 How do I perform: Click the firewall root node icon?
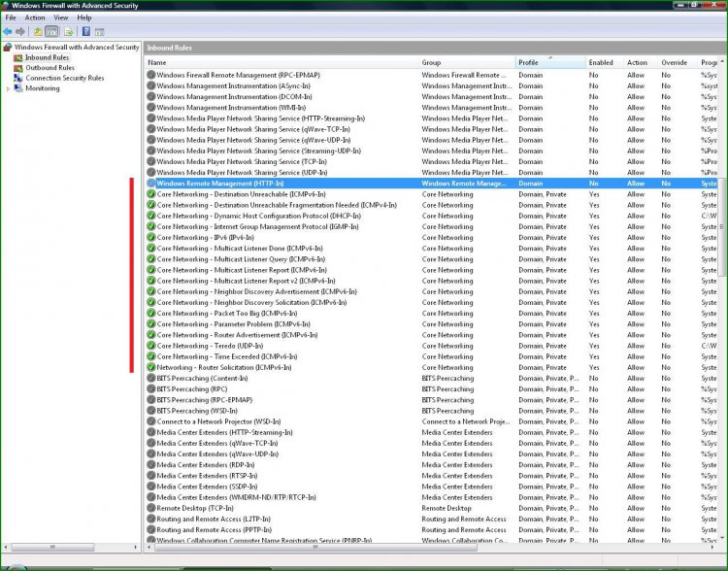click(7, 47)
